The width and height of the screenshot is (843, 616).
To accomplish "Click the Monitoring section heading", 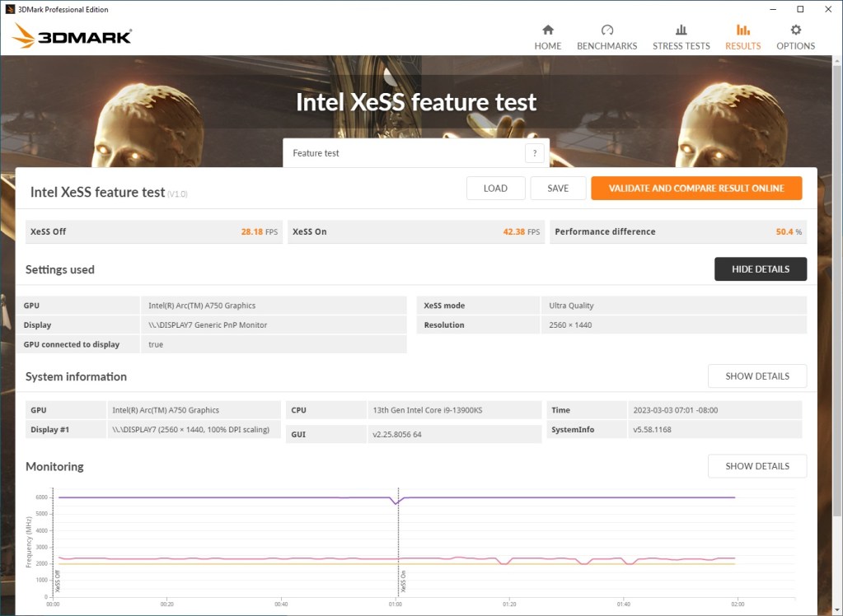I will [x=55, y=467].
